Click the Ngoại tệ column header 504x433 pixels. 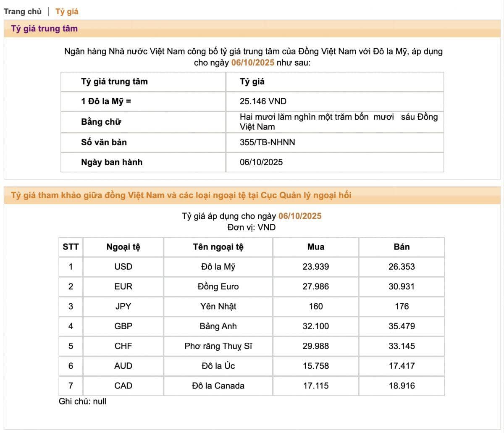[x=123, y=247]
